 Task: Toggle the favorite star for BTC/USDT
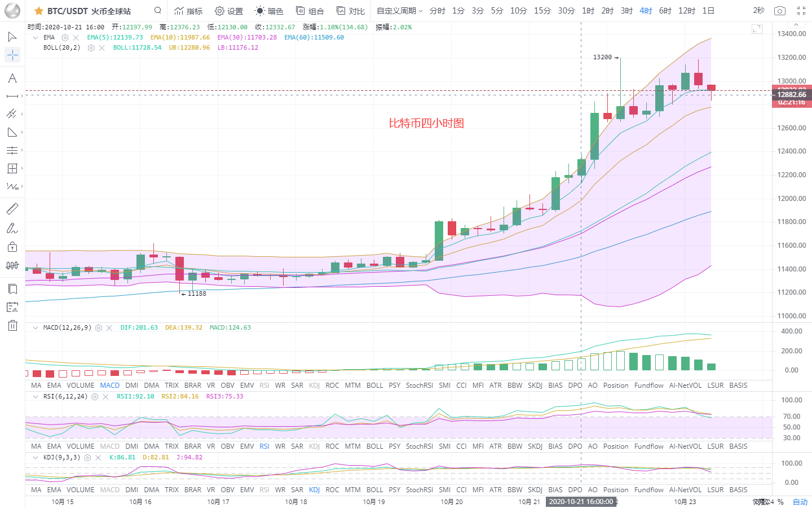click(39, 11)
